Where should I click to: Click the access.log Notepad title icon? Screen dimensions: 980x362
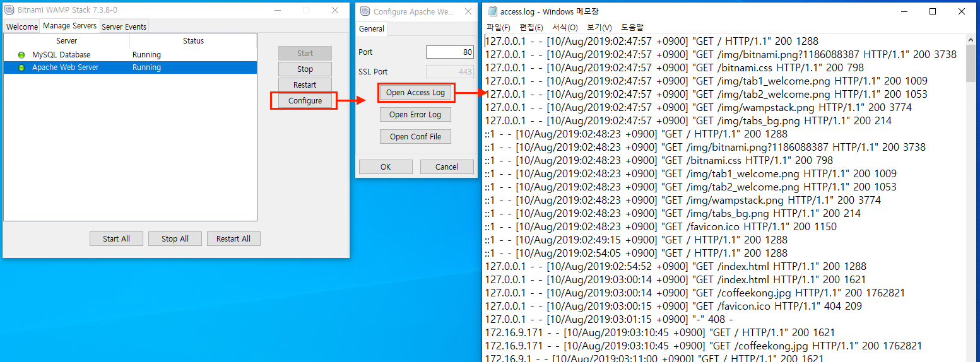click(492, 11)
